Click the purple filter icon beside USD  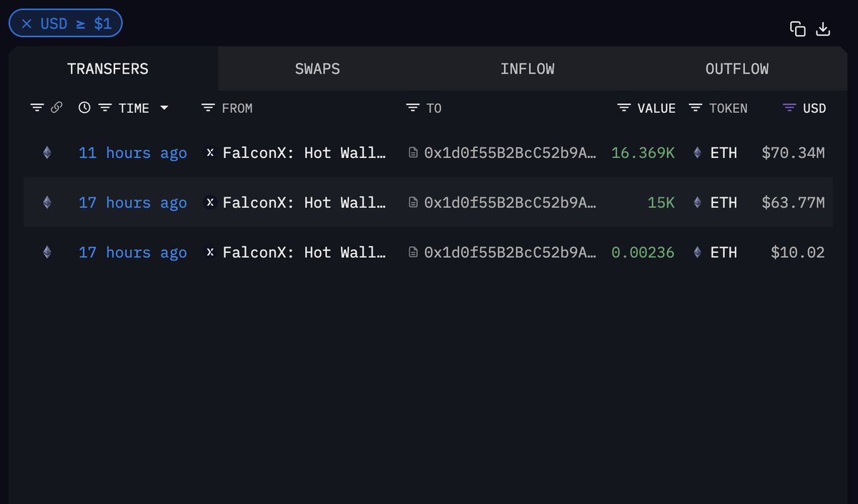click(x=789, y=108)
